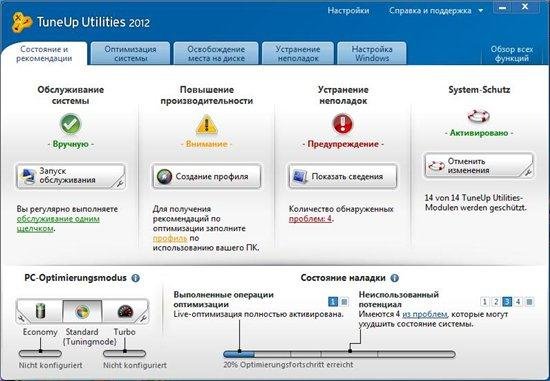The width and height of the screenshot is (550, 381).
Task: Open the профиль link
Action: [x=170, y=238]
